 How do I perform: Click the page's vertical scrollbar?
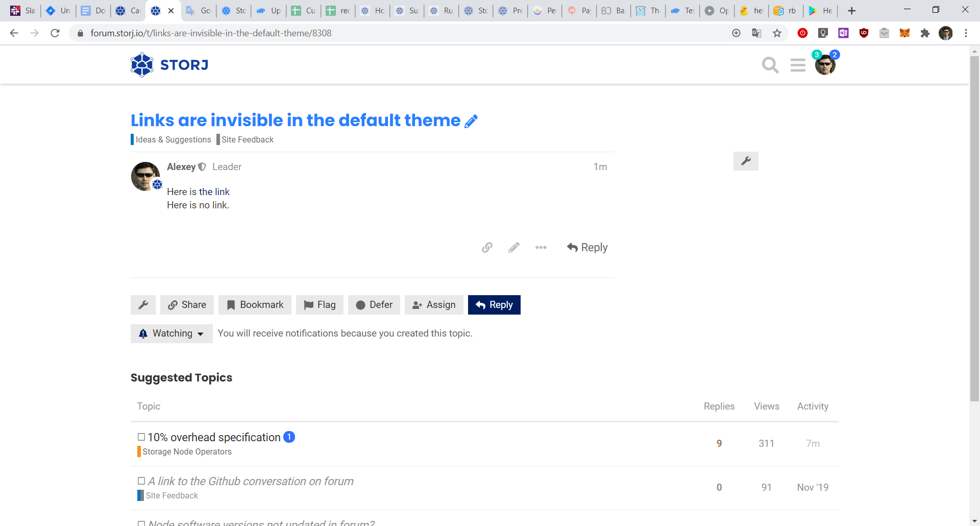pos(974,230)
